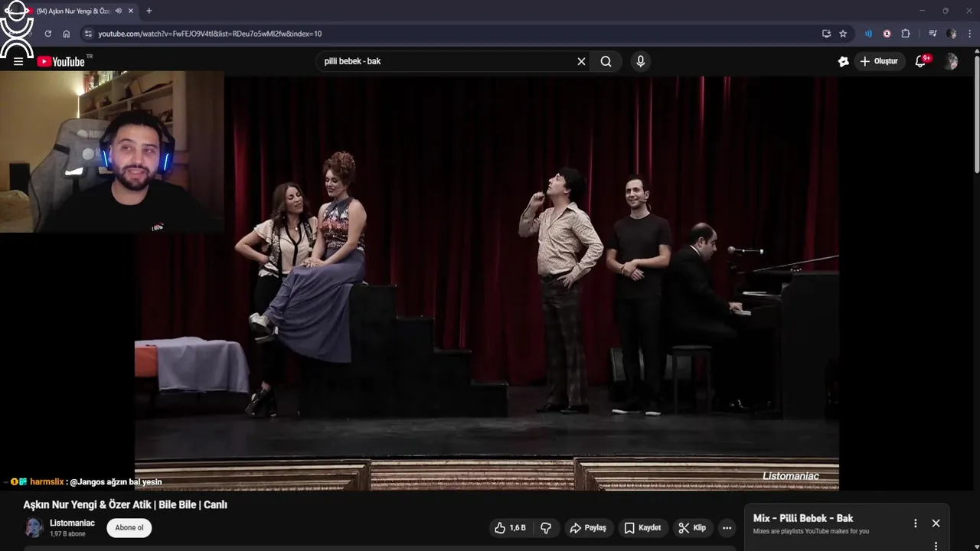The image size is (980, 551).
Task: Go to the YouTube home logo
Action: point(60,62)
